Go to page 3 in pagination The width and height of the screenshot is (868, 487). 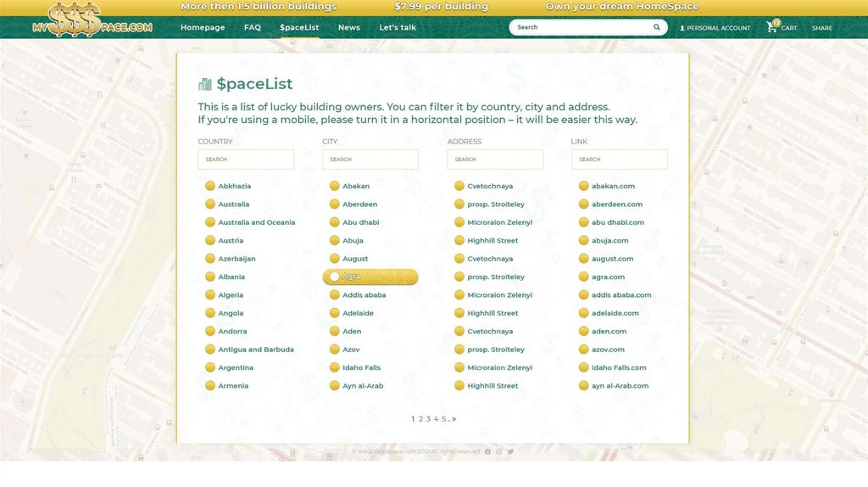428,419
